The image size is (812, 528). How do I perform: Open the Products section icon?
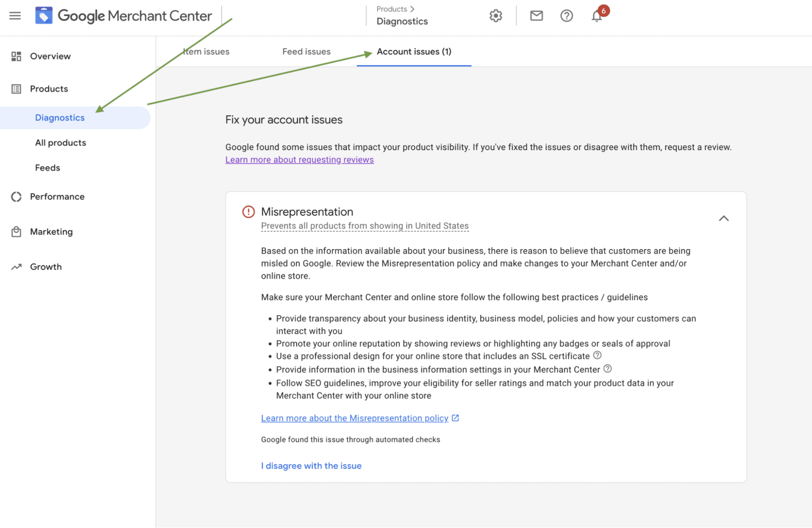16,89
